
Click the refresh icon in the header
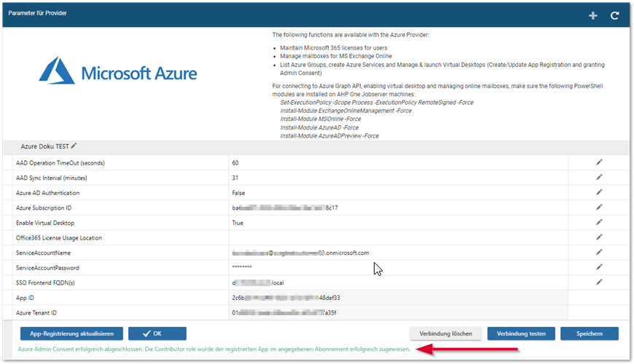(614, 15)
